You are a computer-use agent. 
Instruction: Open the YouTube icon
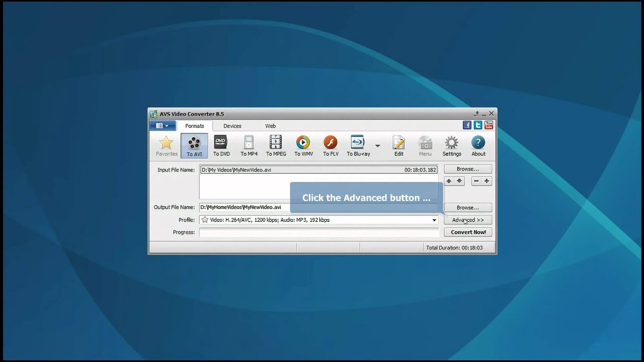pyautogui.click(x=489, y=125)
